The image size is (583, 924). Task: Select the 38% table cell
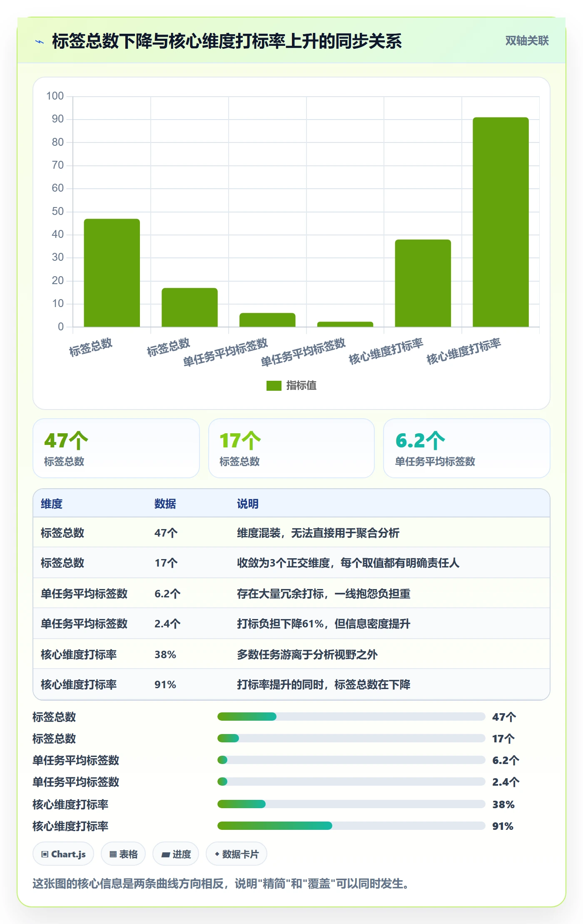coord(165,654)
